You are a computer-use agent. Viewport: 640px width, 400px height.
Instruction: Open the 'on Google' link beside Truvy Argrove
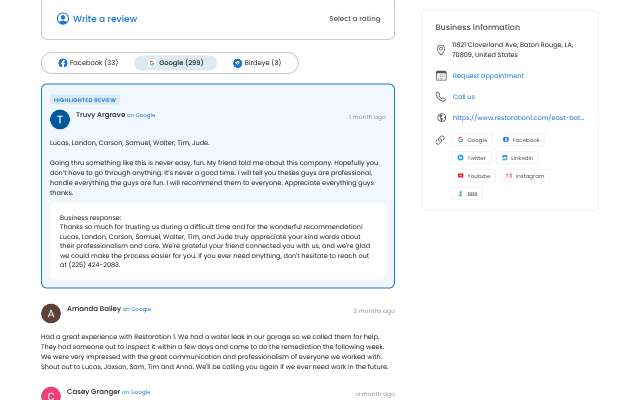(x=141, y=116)
